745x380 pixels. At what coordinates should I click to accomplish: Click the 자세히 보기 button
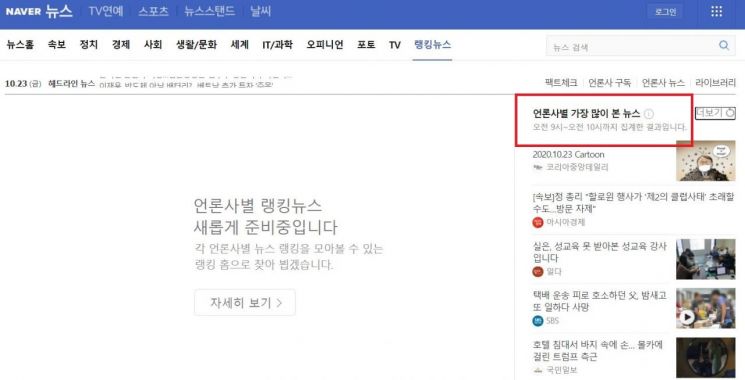[245, 303]
